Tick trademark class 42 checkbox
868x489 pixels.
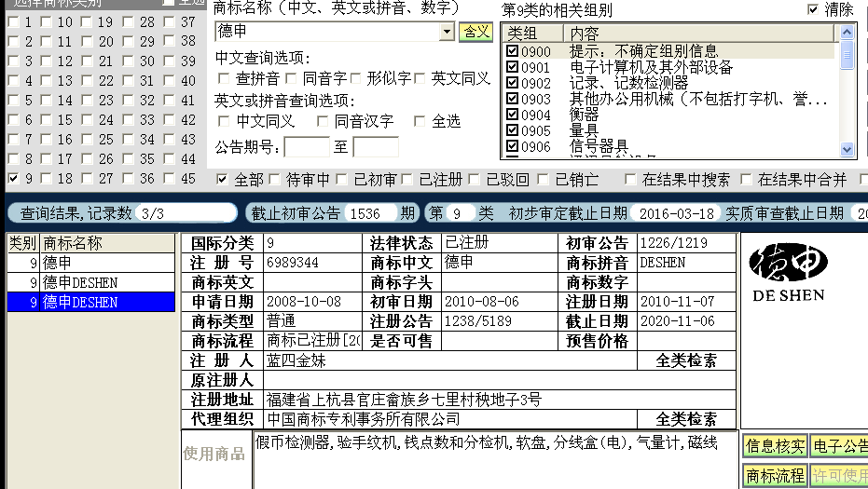click(169, 119)
